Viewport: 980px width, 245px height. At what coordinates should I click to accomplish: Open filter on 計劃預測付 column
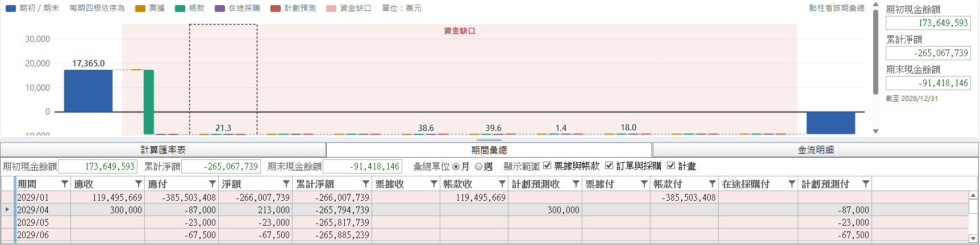point(865,184)
